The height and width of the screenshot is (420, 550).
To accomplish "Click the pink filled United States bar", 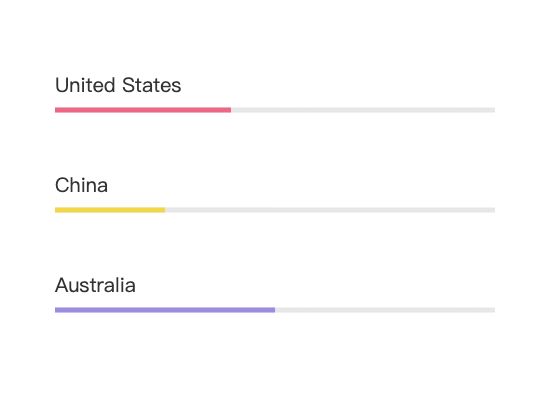I will click(143, 110).
